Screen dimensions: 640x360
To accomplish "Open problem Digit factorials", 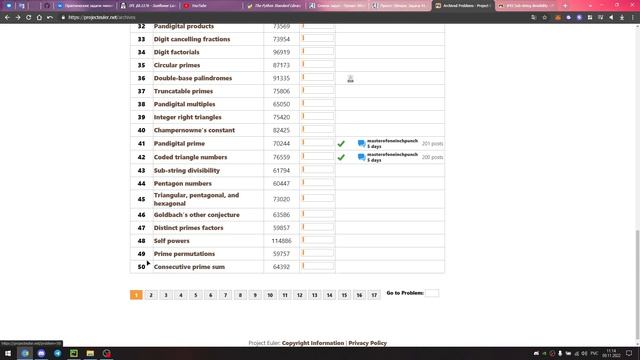I will click(177, 52).
